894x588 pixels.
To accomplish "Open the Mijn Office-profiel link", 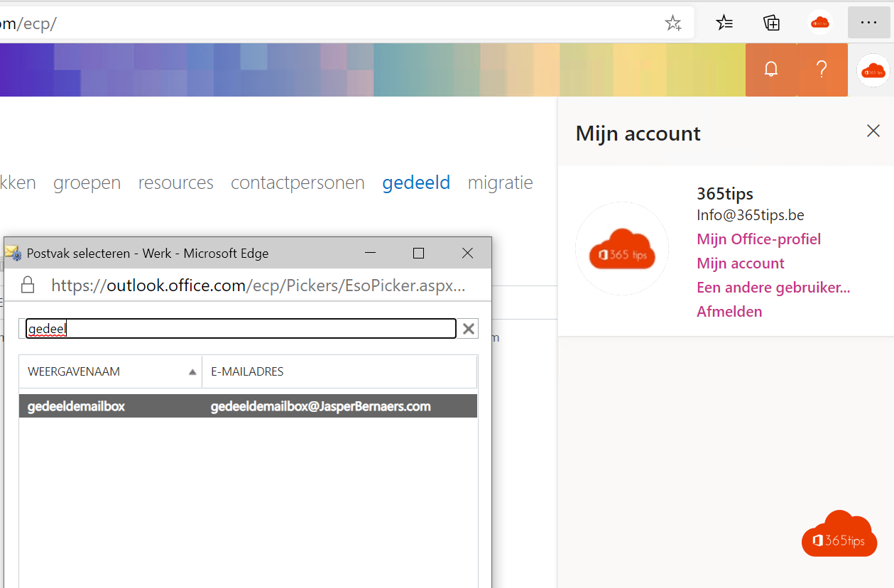I will coord(758,239).
